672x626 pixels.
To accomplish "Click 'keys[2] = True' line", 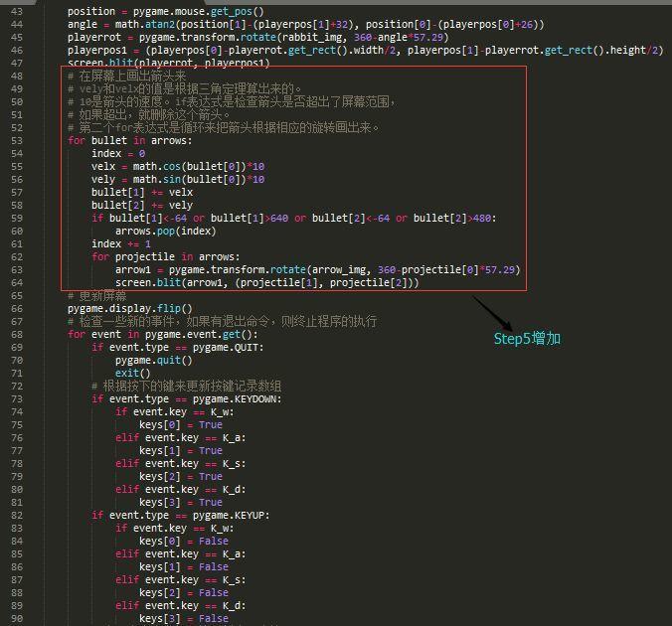I will tap(181, 477).
